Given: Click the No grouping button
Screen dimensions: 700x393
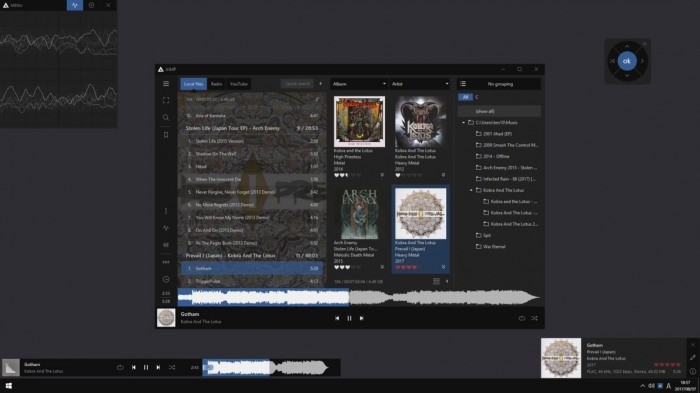Looking at the screenshot, I should pos(500,84).
